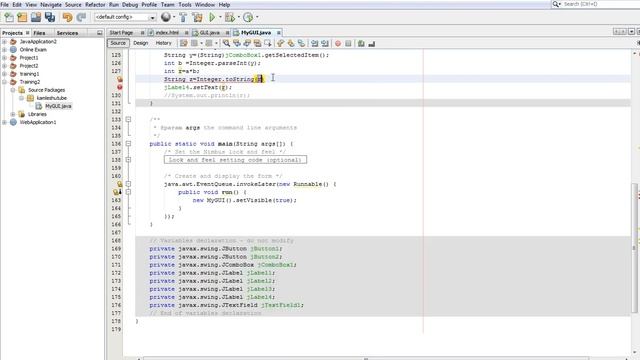Click the Debug Project toolbar icon
This screenshot has height=360, width=640.
[230, 17]
